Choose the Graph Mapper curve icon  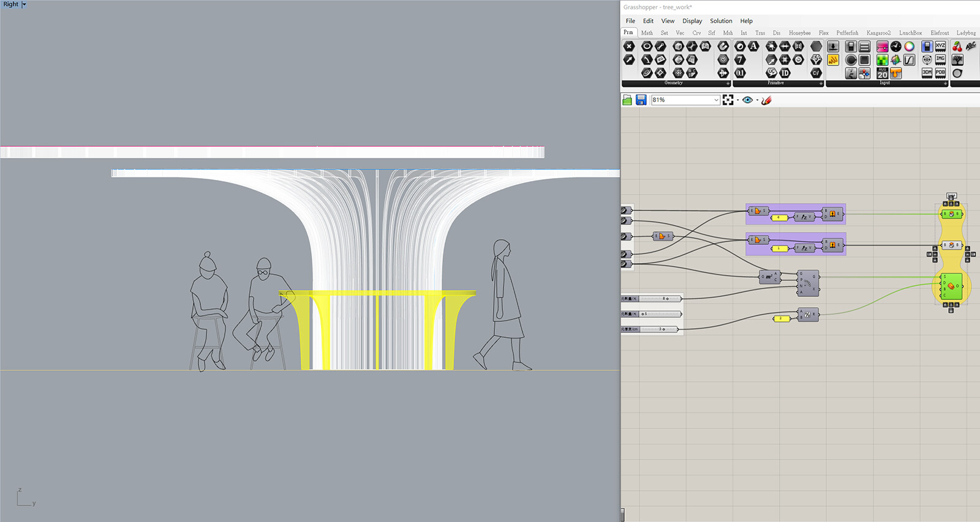click(909, 59)
